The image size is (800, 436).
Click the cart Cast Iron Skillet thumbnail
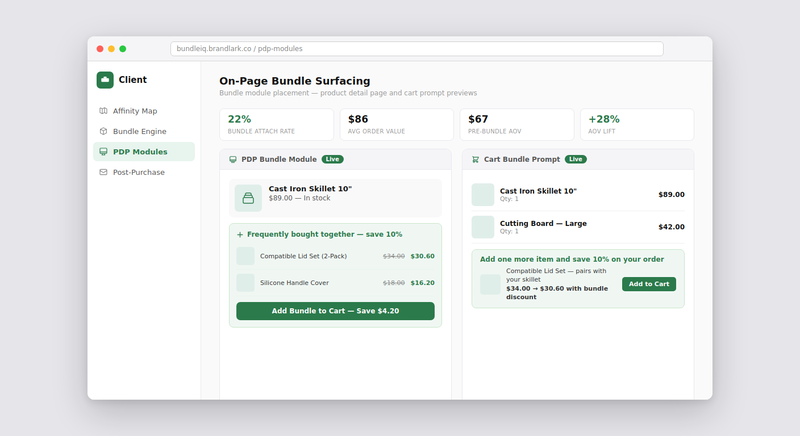(x=483, y=194)
